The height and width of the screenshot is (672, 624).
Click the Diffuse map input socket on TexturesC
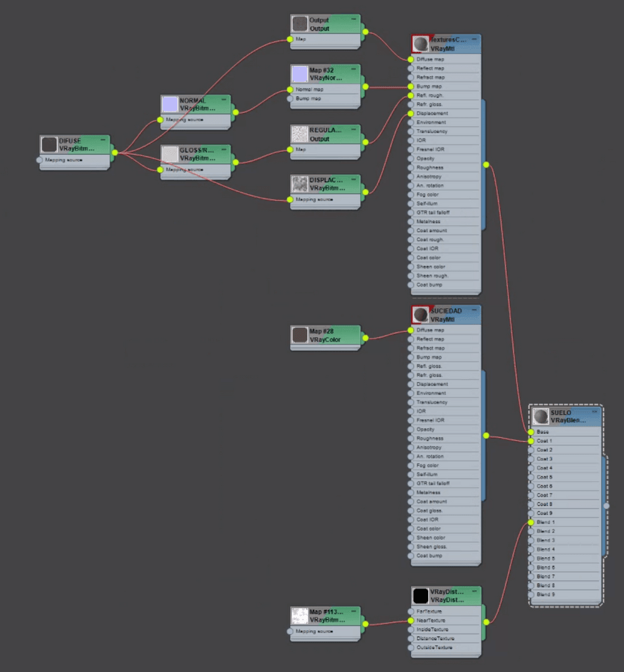pyautogui.click(x=411, y=59)
